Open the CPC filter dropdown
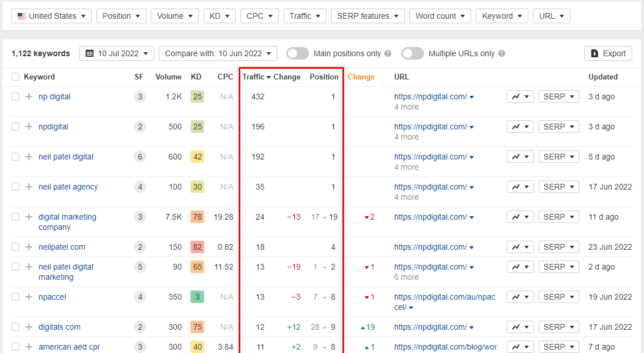 (260, 16)
